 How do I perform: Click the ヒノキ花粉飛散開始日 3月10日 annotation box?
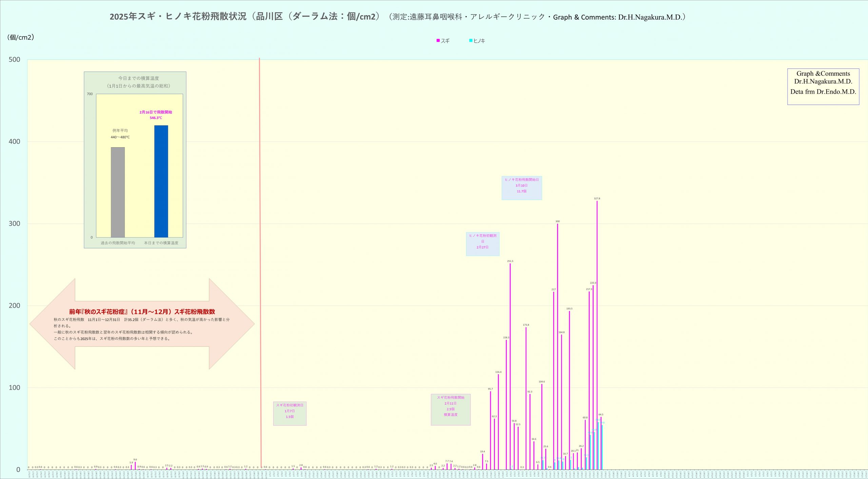coord(522,188)
